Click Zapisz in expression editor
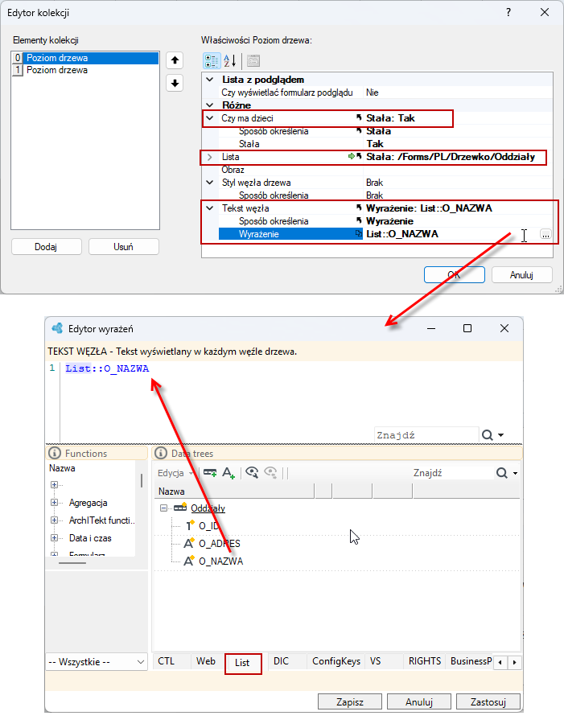Screen dimensions: 564x728 349,701
